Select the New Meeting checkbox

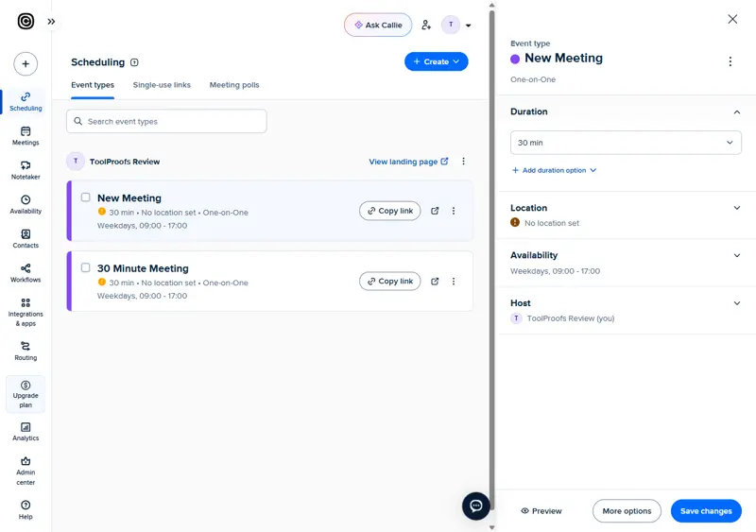tap(85, 197)
